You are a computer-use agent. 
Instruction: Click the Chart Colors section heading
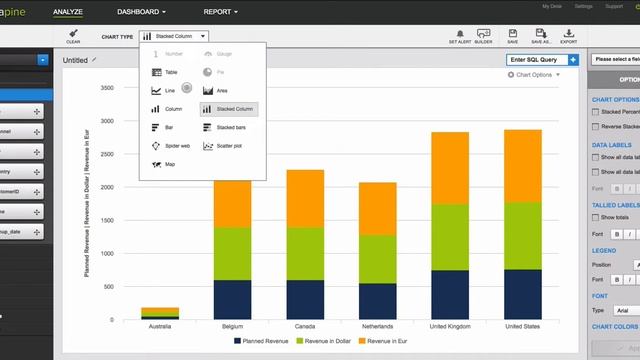pyautogui.click(x=615, y=327)
